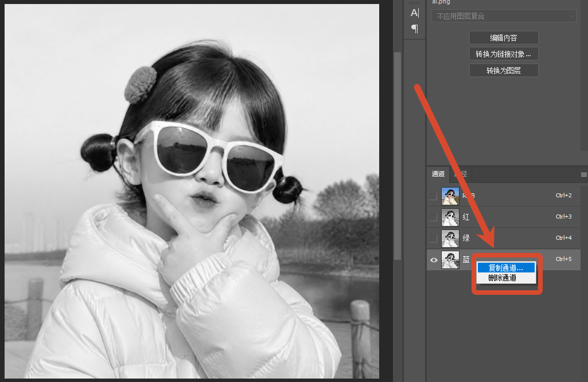Show the 绿 channel visibility box
This screenshot has width=588, height=382.
[x=434, y=239]
